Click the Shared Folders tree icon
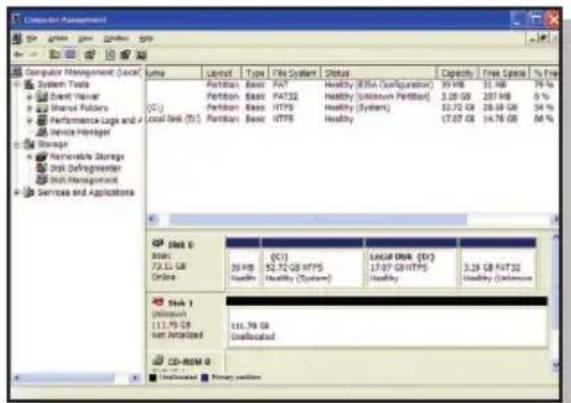The height and width of the screenshot is (403, 571). click(x=43, y=108)
